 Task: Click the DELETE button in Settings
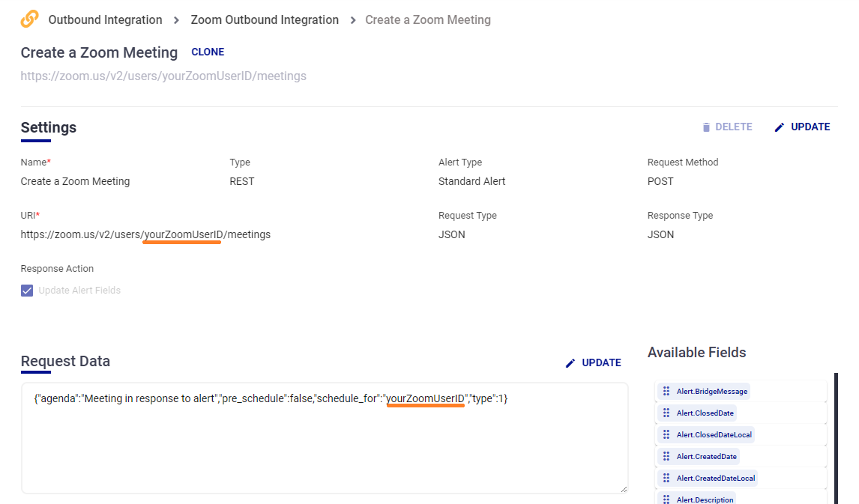[733, 127]
